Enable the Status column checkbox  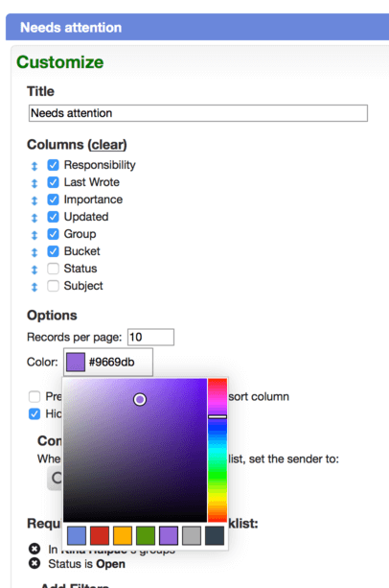coord(53,269)
